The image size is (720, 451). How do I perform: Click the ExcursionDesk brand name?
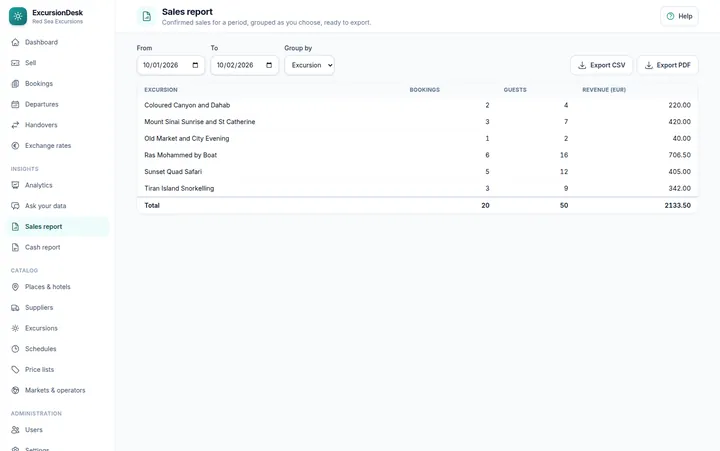click(x=57, y=12)
